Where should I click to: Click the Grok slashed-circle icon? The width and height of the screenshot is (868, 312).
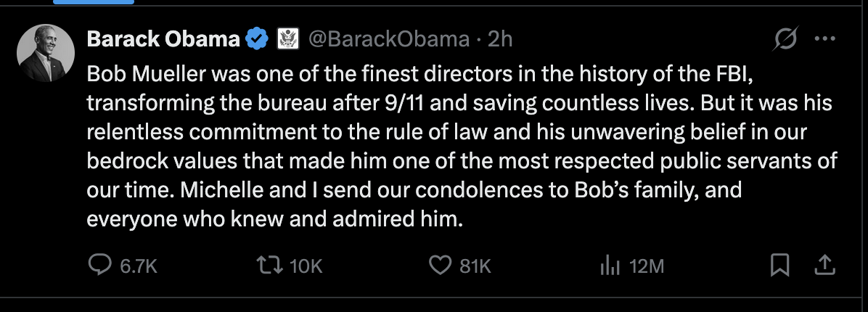click(785, 40)
